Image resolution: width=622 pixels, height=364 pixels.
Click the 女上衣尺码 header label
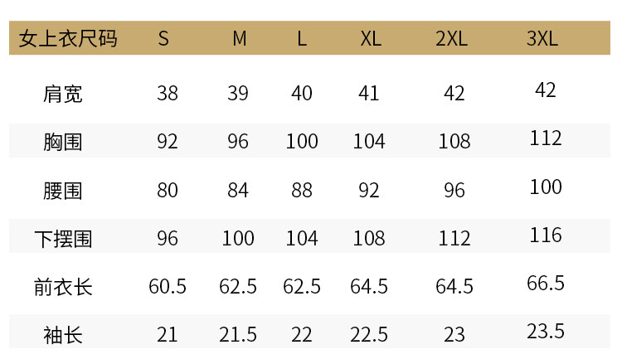68,38
